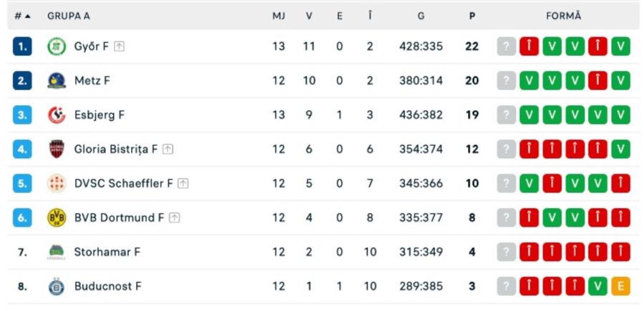Click the Buducnost F team crest
Image resolution: width=644 pixels, height=311 pixels.
pyautogui.click(x=57, y=286)
